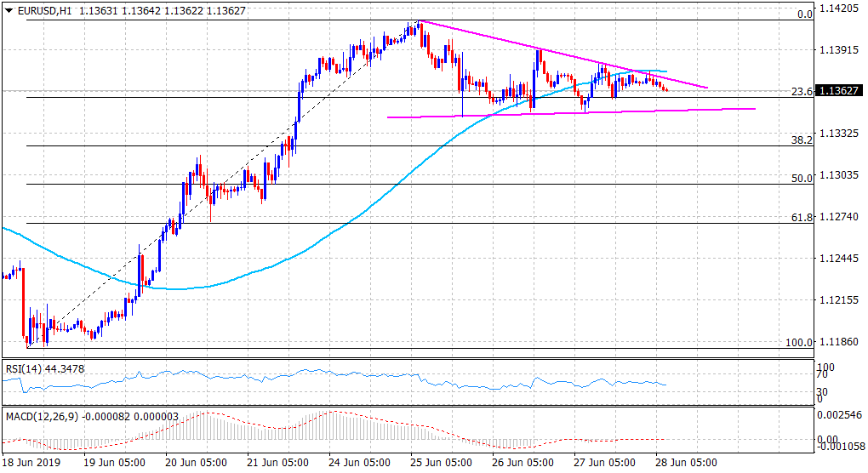This screenshot has width=868, height=473.
Task: Click the triangle arrow beside EURUSD,H1
Action: pos(9,9)
